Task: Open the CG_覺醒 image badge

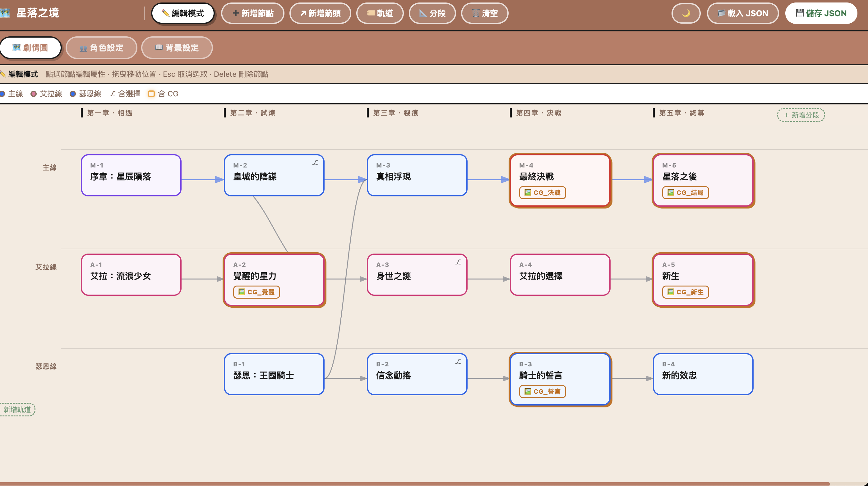Action: 256,292
